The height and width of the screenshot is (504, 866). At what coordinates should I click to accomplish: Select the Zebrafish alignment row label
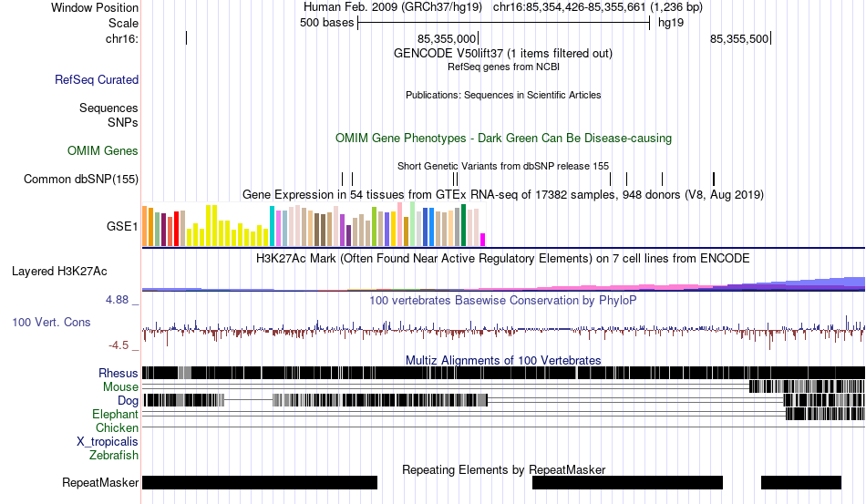pos(114,456)
